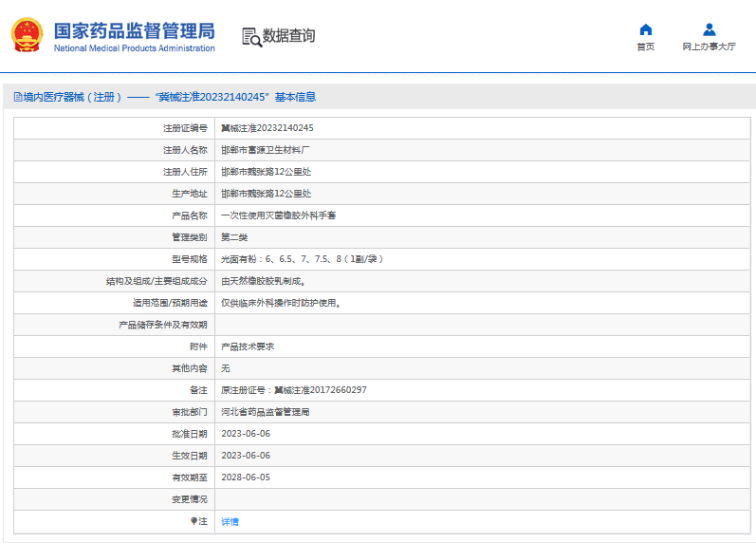Click the 网上办事大厅 user icon
Viewport: 756px width, 543px height.
(x=709, y=29)
